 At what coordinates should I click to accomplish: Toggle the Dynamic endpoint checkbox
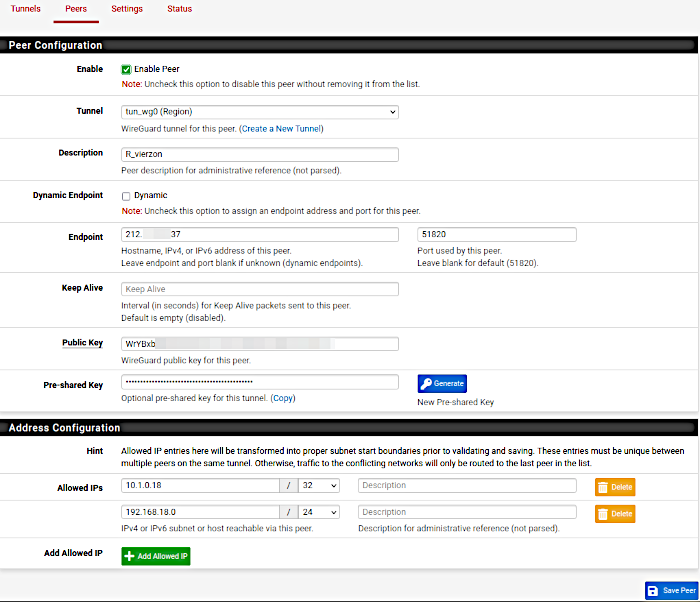point(126,196)
